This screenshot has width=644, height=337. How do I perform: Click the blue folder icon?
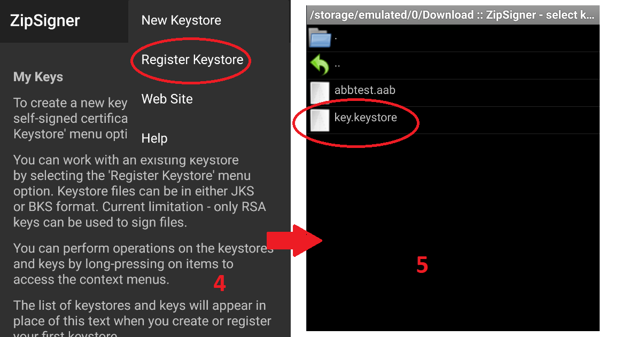[320, 37]
